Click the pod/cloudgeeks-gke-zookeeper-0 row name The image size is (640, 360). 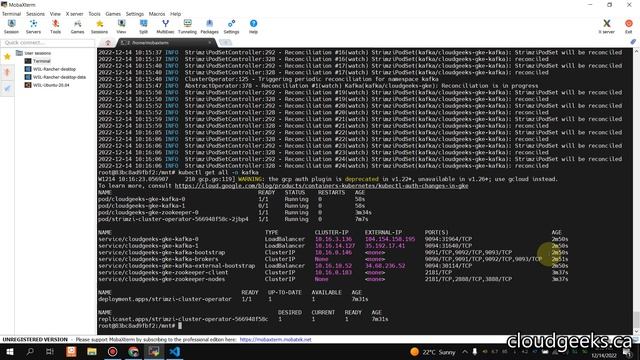click(148, 213)
